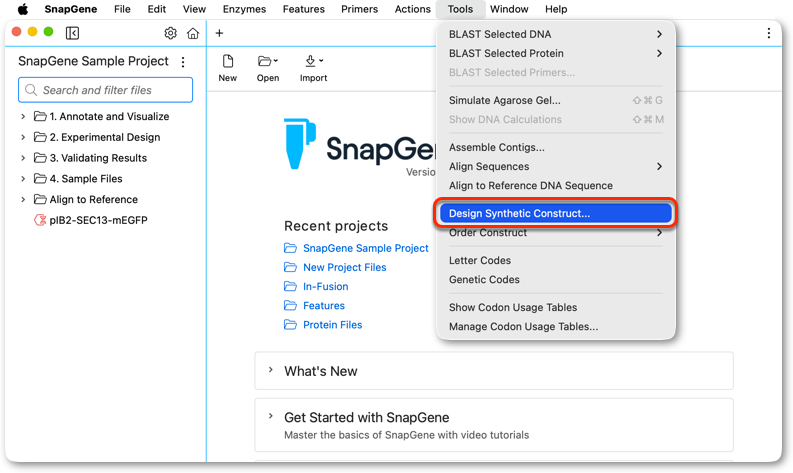Screen dimensions: 793x473
Task: Open the Primers menu
Action: click(x=360, y=9)
